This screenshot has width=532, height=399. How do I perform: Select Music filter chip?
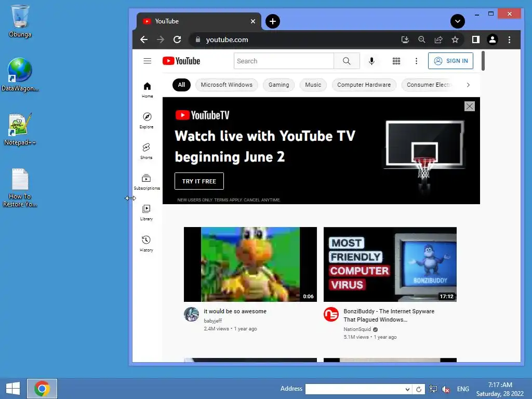[313, 85]
